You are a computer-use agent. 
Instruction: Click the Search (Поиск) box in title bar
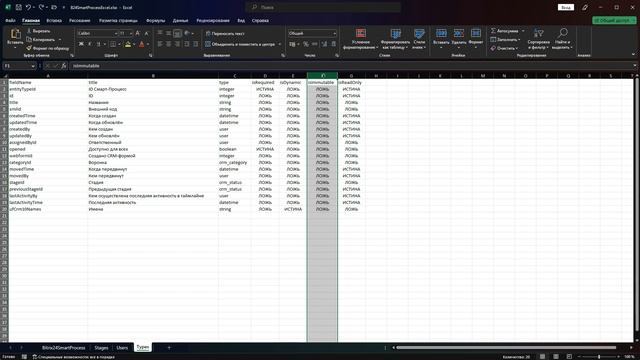tap(323, 7)
